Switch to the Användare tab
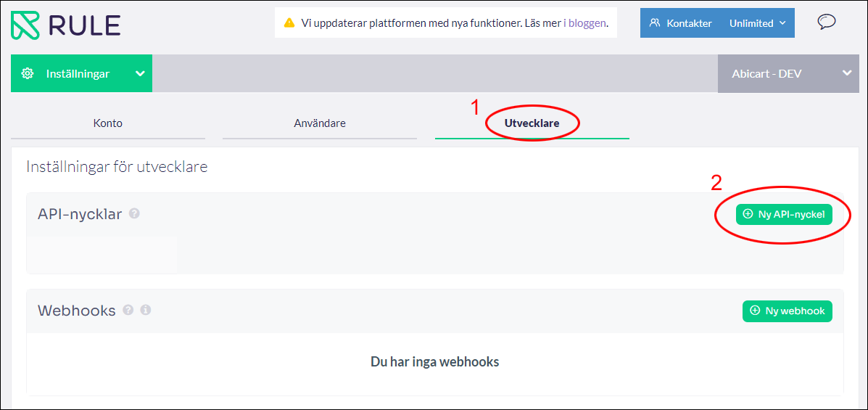The width and height of the screenshot is (868, 410). [x=320, y=123]
